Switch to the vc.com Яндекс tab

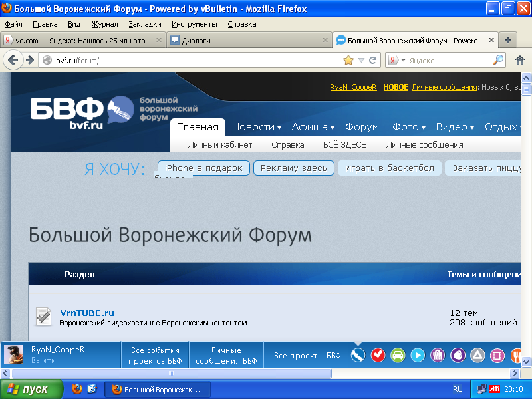83,41
